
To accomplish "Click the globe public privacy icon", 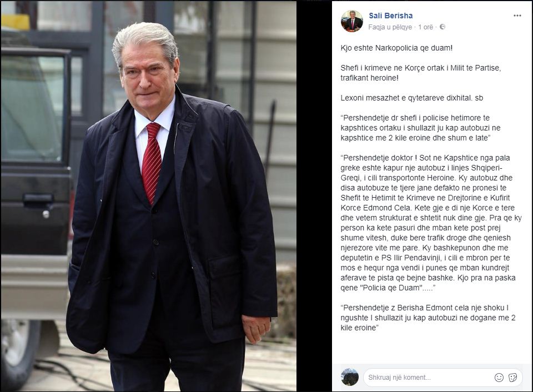I will click(443, 27).
